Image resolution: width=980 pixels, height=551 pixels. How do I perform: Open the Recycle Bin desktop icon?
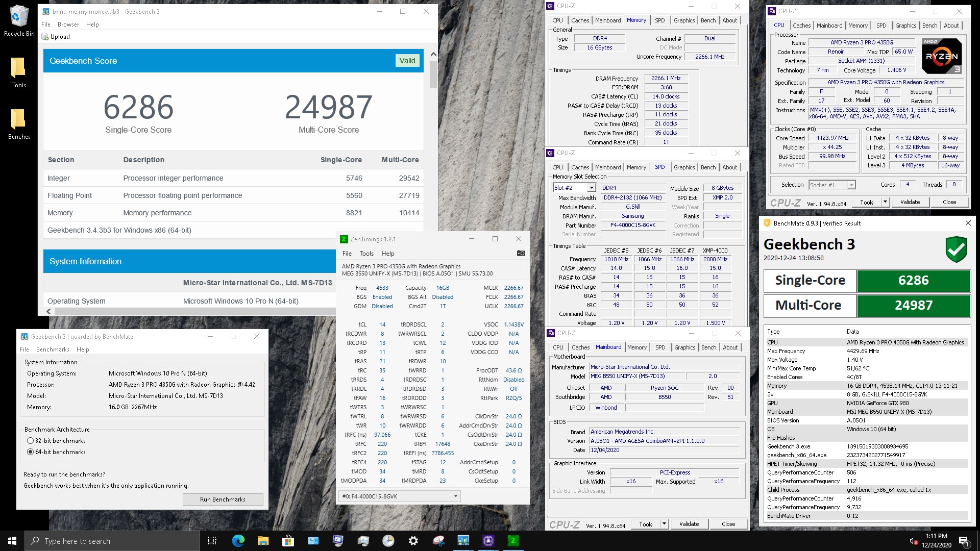coord(19,20)
